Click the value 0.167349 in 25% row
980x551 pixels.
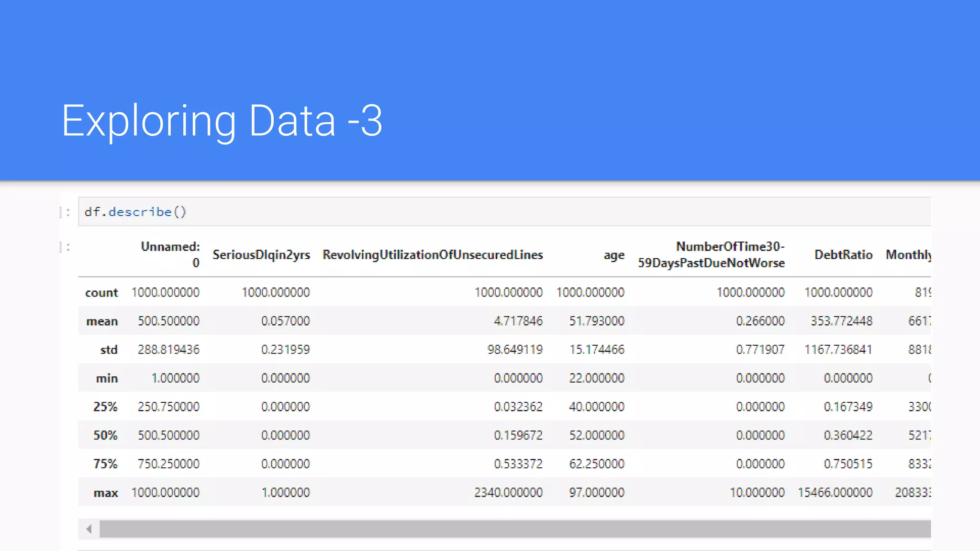(x=848, y=407)
